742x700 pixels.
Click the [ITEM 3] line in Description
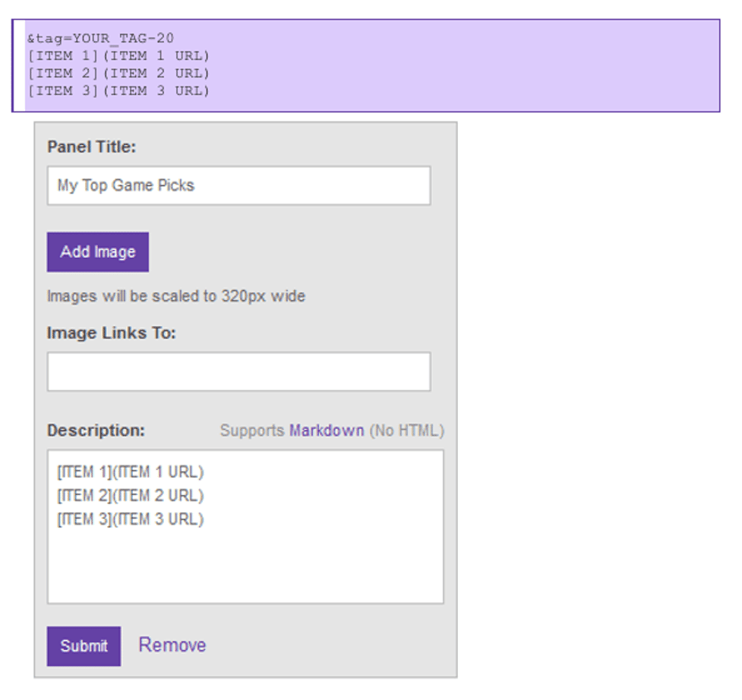point(131,519)
